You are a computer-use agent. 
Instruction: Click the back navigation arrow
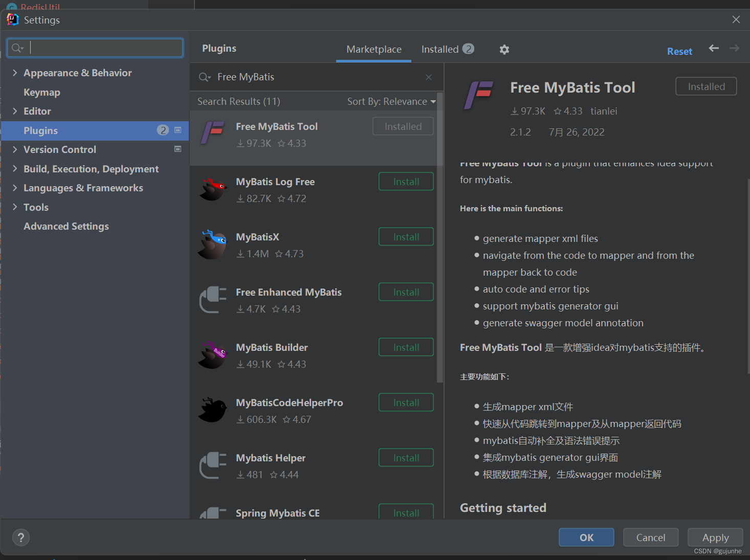(714, 48)
